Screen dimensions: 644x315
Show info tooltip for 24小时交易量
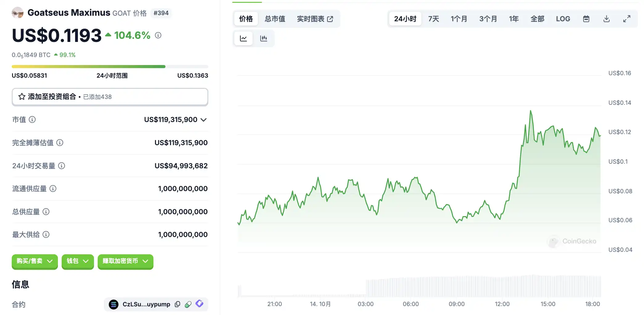[x=62, y=166]
